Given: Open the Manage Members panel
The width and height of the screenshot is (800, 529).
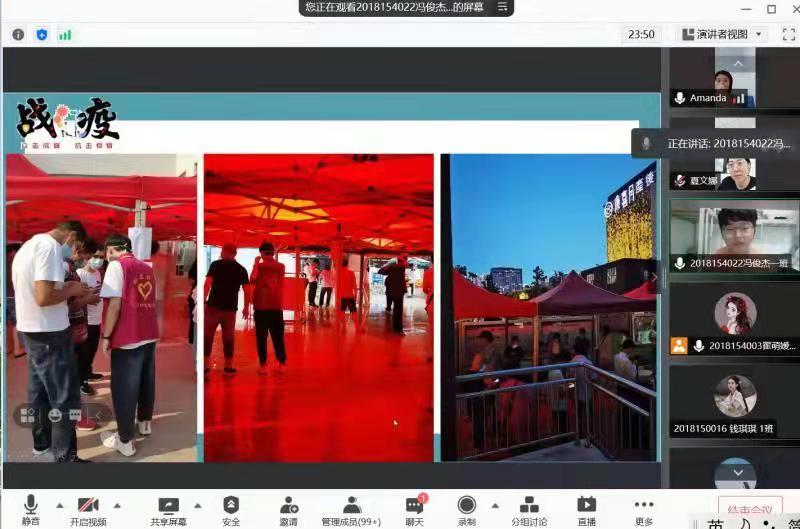Looking at the screenshot, I should point(352,506).
